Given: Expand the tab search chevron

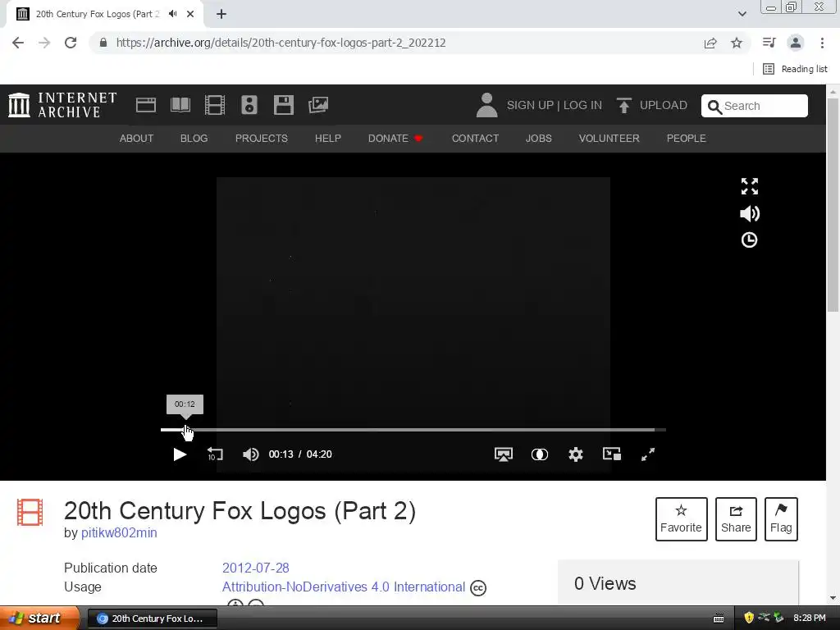Looking at the screenshot, I should [742, 14].
